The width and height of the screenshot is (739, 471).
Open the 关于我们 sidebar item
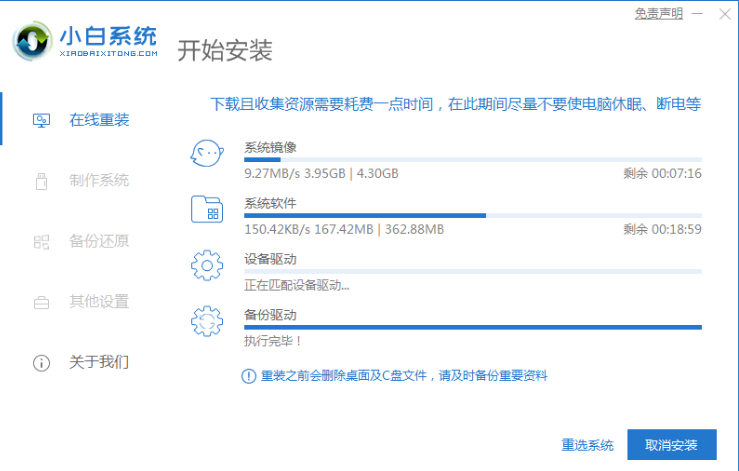[x=98, y=362]
